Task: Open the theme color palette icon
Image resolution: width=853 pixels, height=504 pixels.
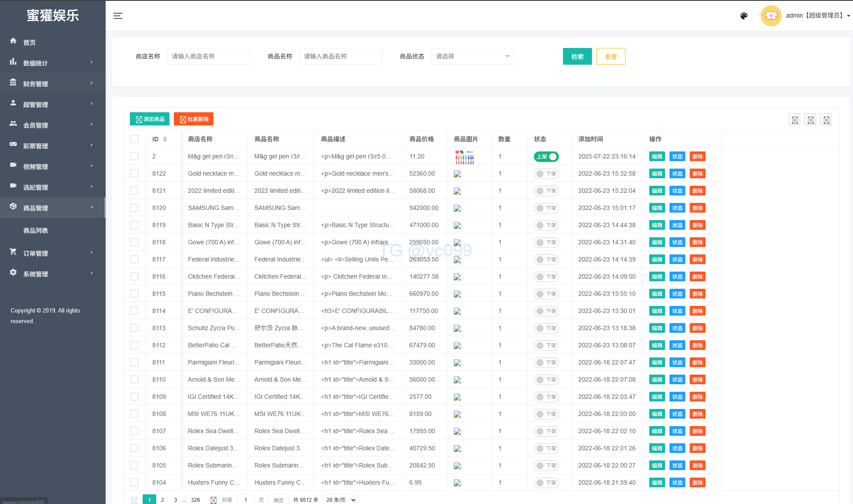Action: point(744,16)
